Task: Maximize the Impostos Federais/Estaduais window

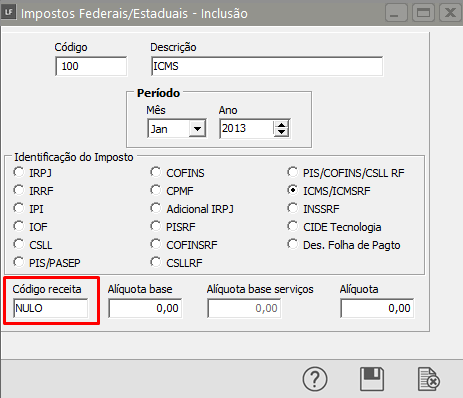Action: (423, 13)
